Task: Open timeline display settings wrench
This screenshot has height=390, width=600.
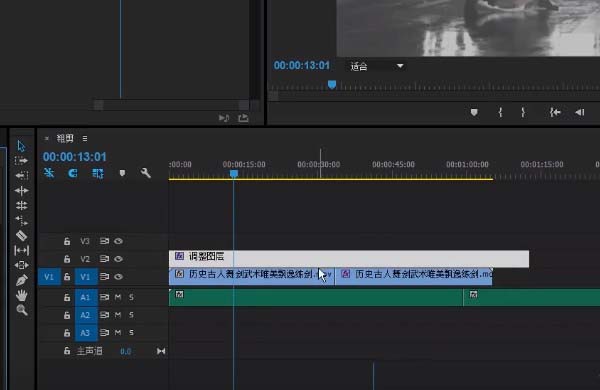Action: (x=145, y=173)
